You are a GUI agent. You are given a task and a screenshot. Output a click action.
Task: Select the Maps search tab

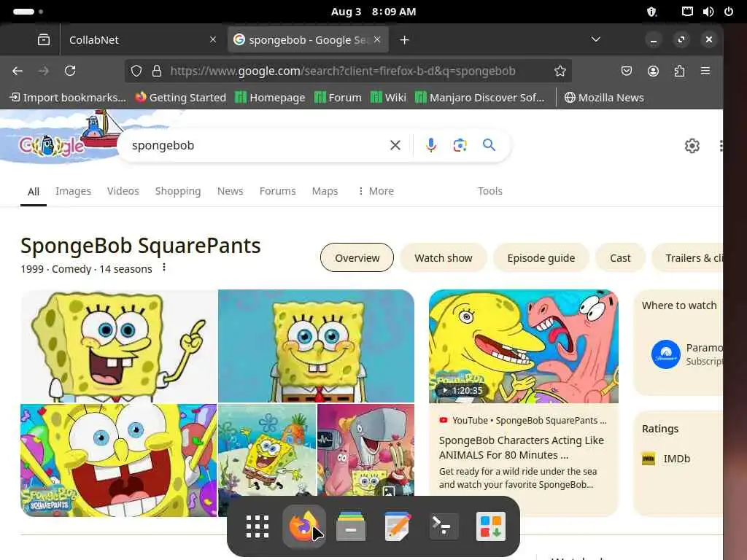pos(325,191)
